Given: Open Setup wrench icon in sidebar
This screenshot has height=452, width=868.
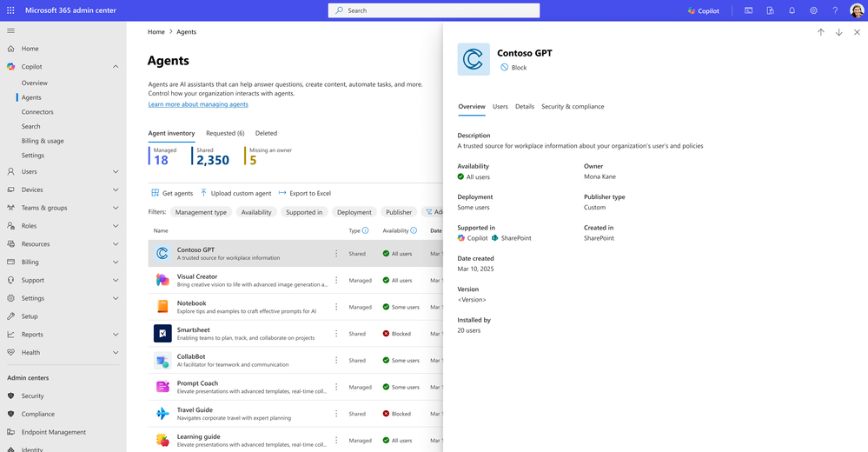Looking at the screenshot, I should (x=10, y=316).
